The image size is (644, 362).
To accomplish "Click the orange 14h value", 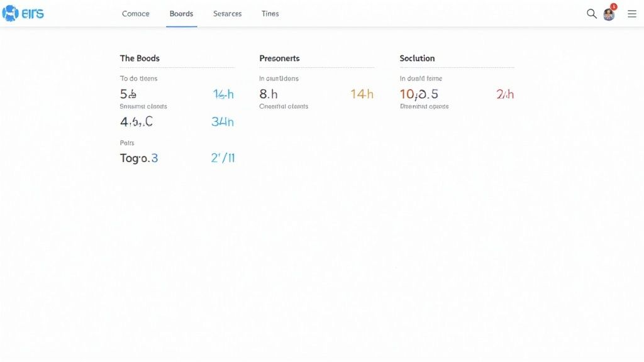I will tap(362, 94).
